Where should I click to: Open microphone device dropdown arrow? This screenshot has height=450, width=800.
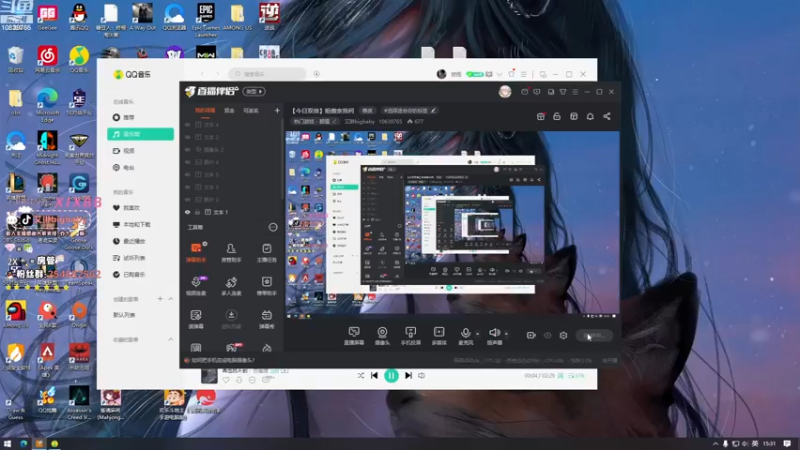(x=478, y=334)
